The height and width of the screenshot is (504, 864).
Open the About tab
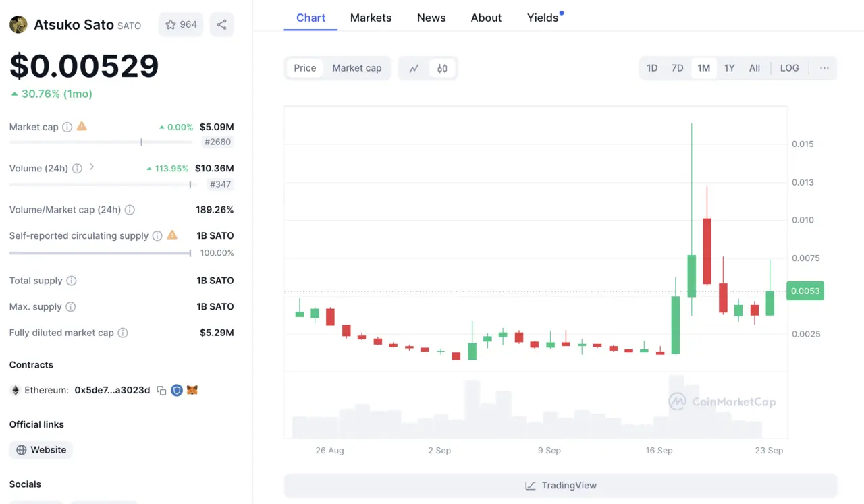pyautogui.click(x=486, y=18)
